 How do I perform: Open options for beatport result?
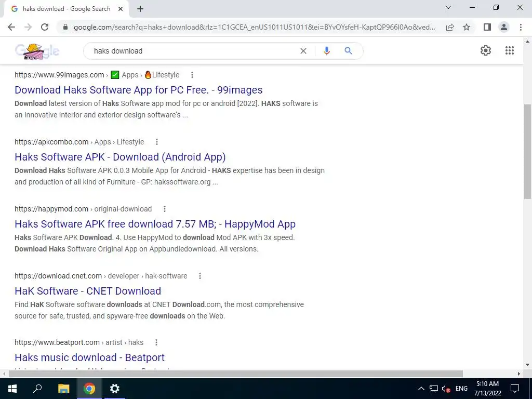click(156, 343)
